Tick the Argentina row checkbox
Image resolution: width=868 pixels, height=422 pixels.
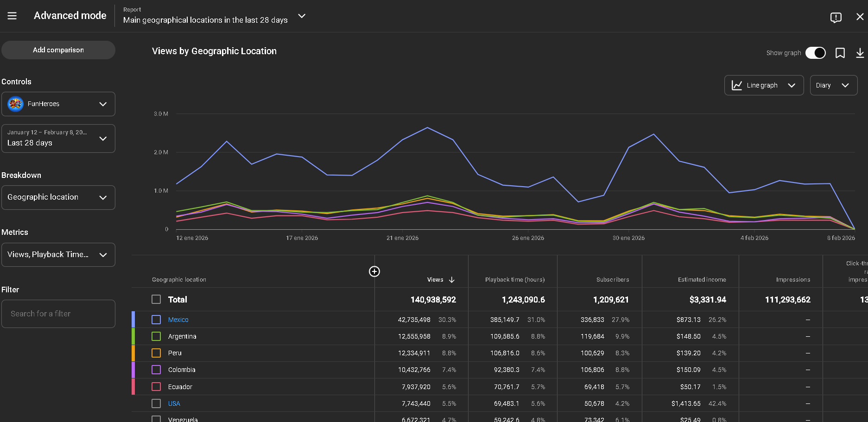pos(156,336)
